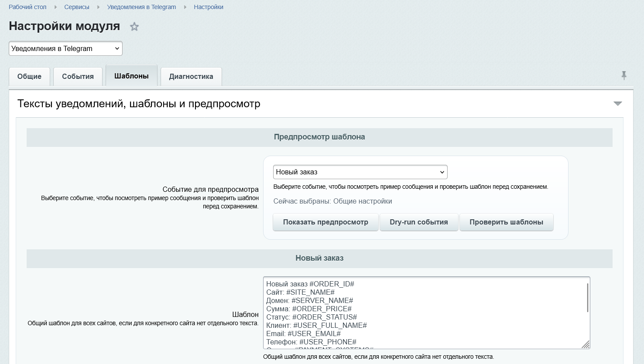Click the Показать предпросмотр button
This screenshot has width=644, height=364.
[x=325, y=222]
